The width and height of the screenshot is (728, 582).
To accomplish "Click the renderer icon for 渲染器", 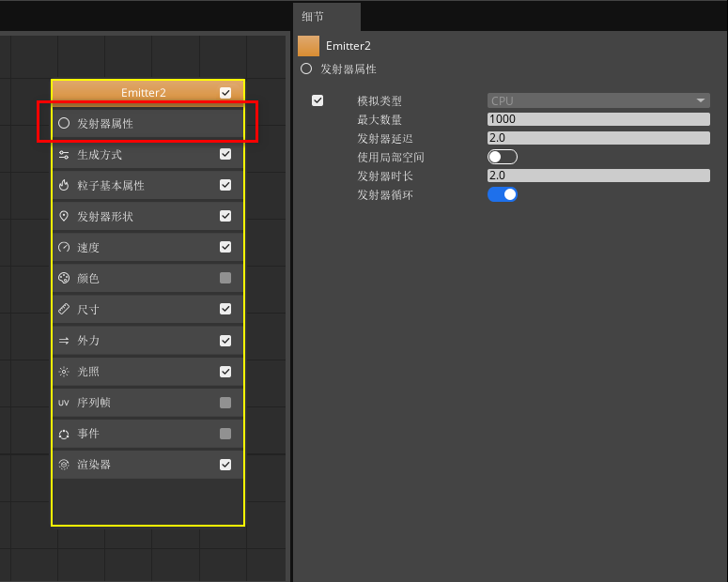I will 64,465.
